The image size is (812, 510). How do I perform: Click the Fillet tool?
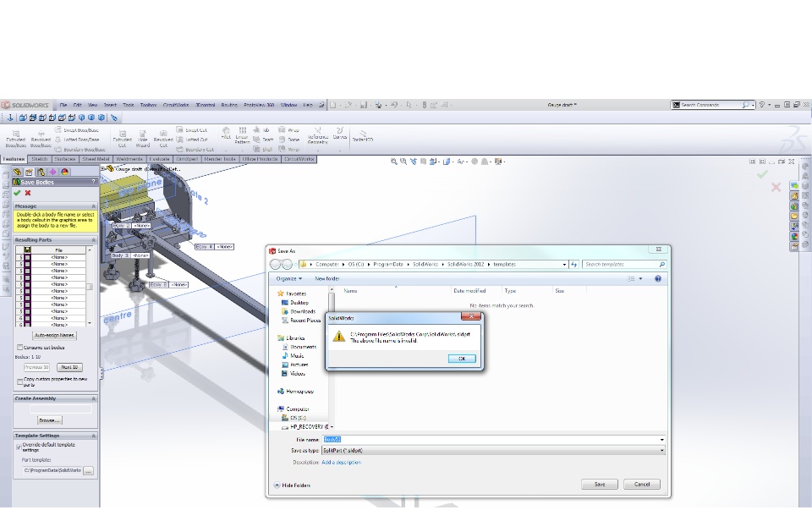pyautogui.click(x=226, y=134)
